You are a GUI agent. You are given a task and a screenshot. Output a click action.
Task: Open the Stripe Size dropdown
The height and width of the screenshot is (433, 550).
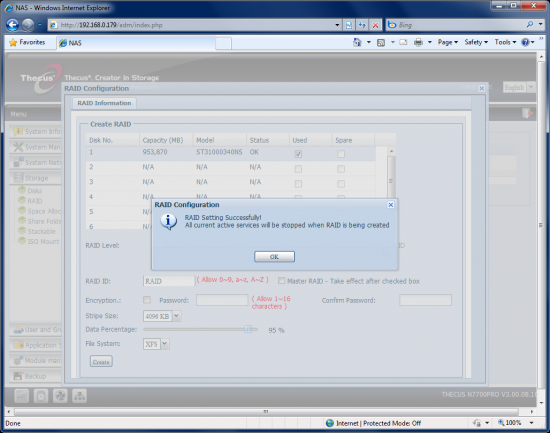pyautogui.click(x=176, y=316)
